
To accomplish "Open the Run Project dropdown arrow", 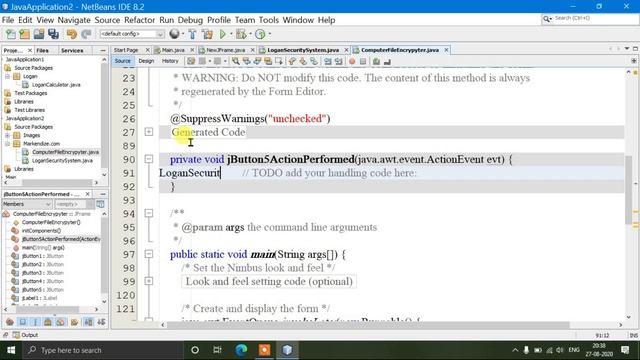I will click(x=231, y=34).
